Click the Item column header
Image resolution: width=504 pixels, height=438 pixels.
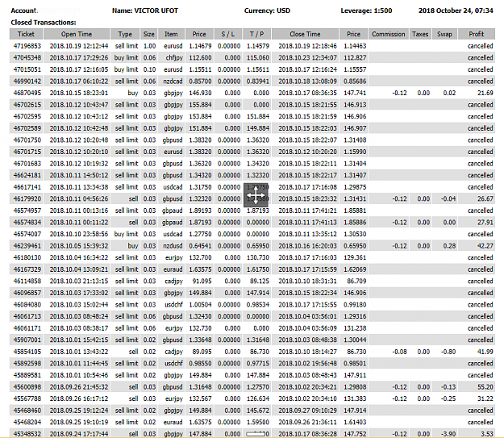[x=171, y=34]
